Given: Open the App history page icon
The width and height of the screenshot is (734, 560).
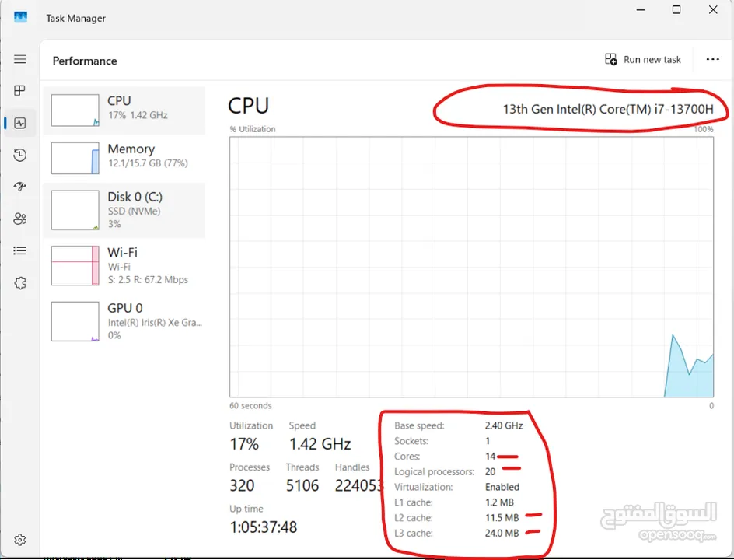Looking at the screenshot, I should pos(20,155).
